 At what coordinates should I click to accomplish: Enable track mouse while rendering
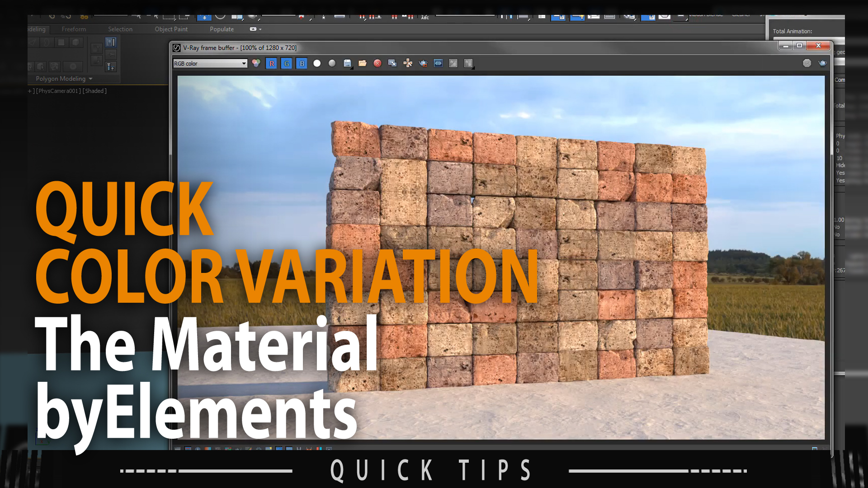point(408,63)
